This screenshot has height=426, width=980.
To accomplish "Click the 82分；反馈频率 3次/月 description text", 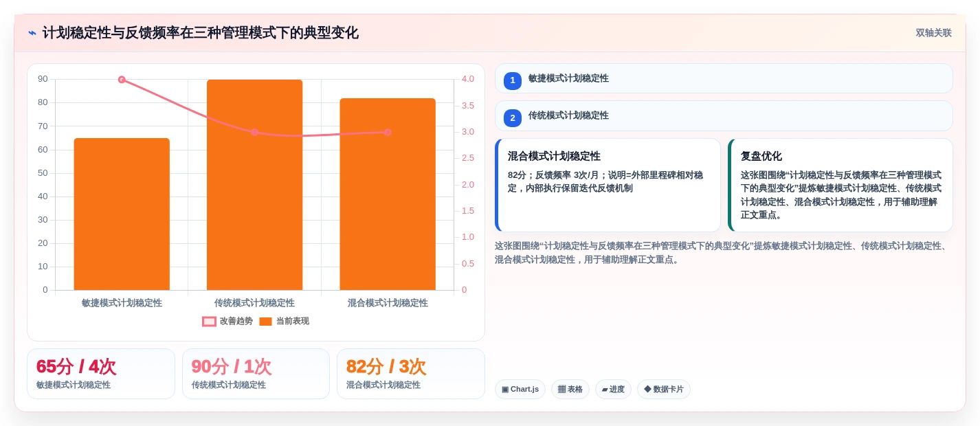I will [x=606, y=181].
